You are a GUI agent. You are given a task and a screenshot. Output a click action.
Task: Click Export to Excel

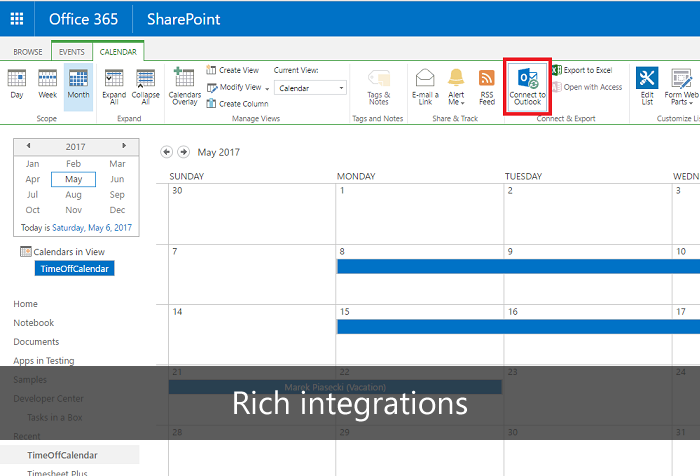pyautogui.click(x=583, y=70)
